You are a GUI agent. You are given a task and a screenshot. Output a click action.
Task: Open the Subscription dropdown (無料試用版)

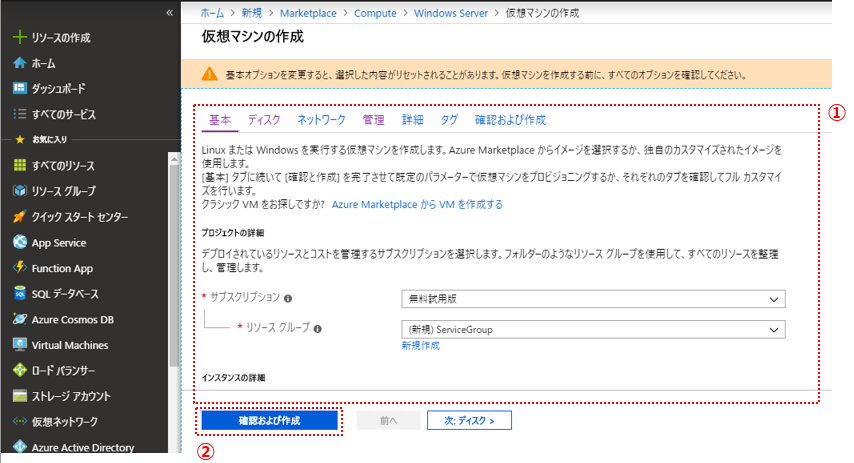[593, 298]
